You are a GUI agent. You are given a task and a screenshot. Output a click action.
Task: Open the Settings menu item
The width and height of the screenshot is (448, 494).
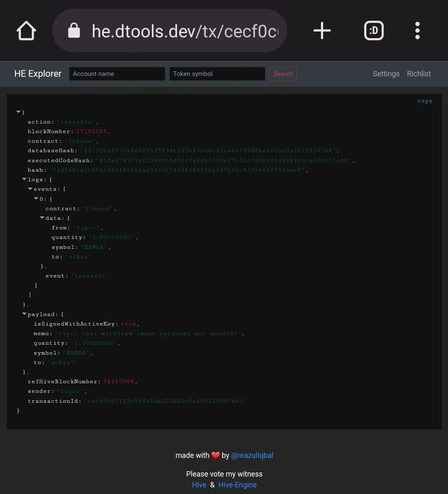386,74
